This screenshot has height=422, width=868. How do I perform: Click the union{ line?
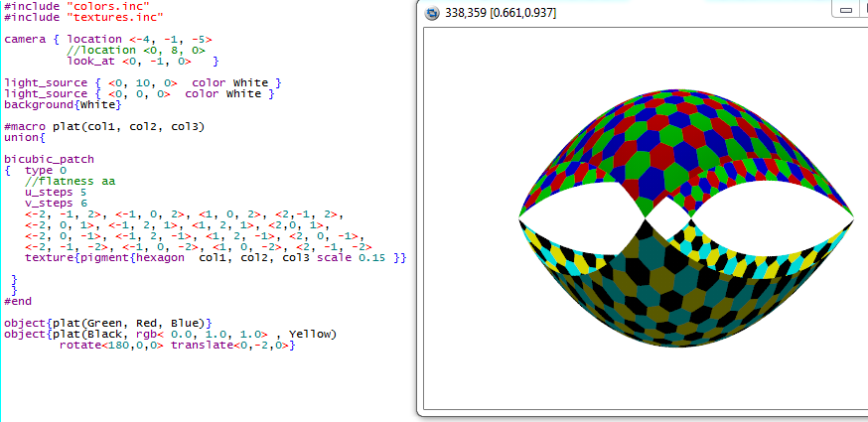(x=25, y=137)
